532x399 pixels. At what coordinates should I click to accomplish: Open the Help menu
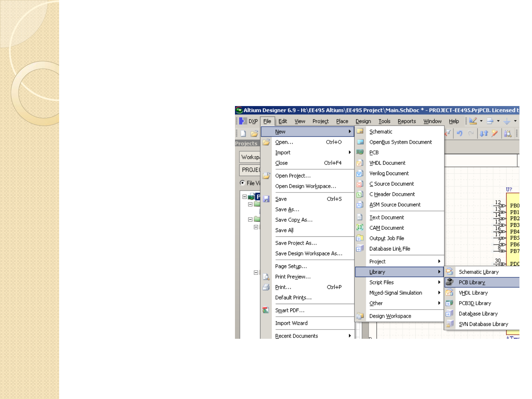(x=454, y=121)
